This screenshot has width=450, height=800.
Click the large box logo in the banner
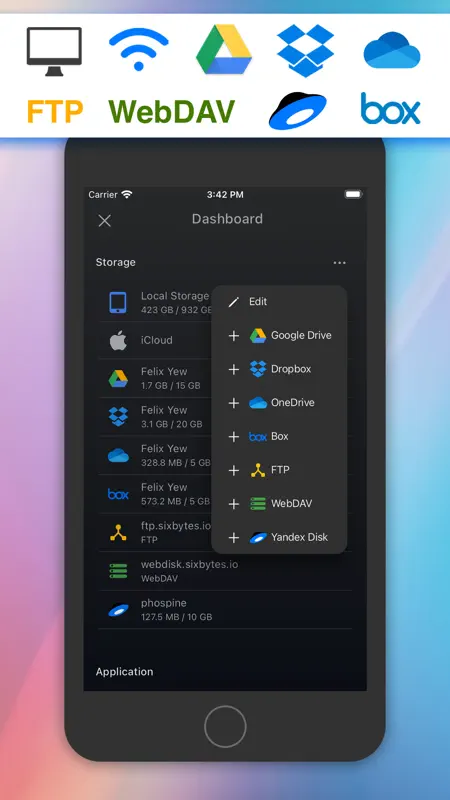(390, 108)
